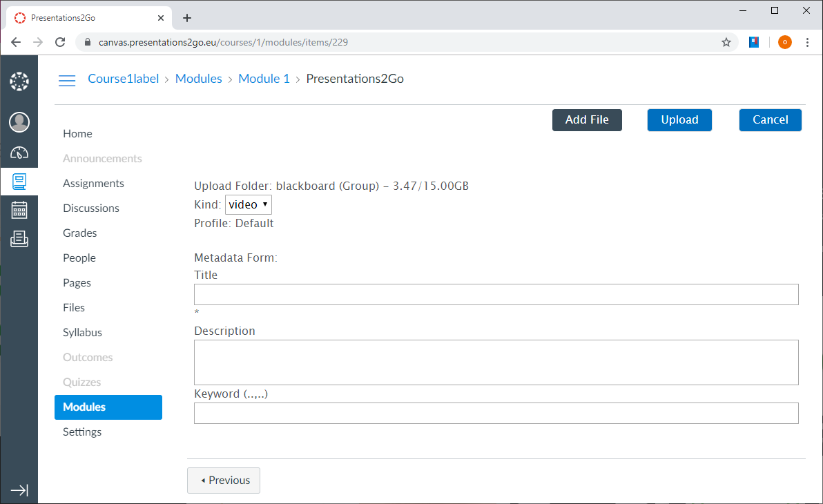Click the browser address bar URL
The image size is (823, 504).
click(x=223, y=42)
